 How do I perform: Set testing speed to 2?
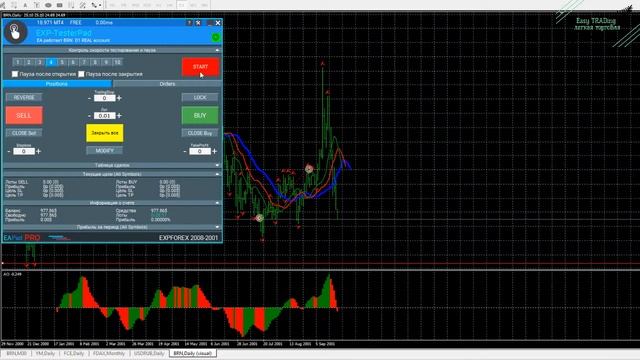click(x=29, y=62)
